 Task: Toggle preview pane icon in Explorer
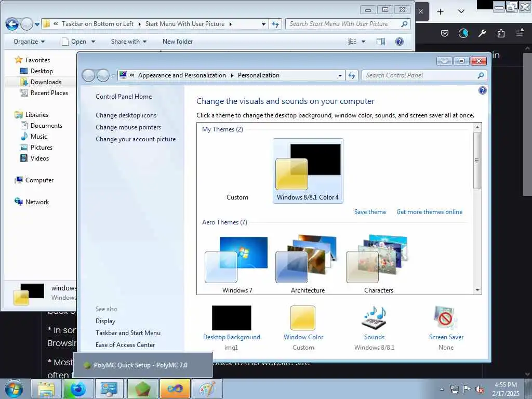(381, 42)
